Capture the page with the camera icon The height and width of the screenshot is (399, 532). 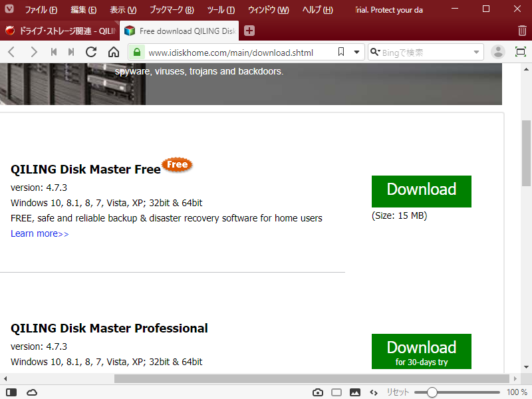318,392
